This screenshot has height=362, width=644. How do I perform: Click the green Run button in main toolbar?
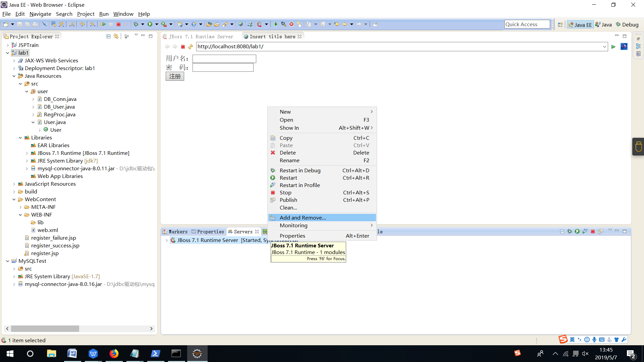coord(150,24)
